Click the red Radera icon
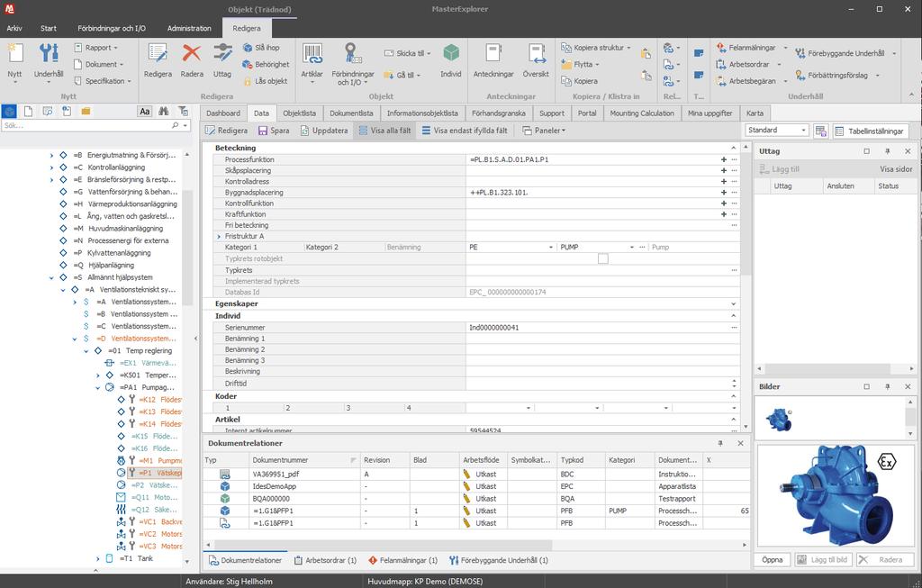Image resolution: width=922 pixels, height=588 pixels. pos(192,60)
